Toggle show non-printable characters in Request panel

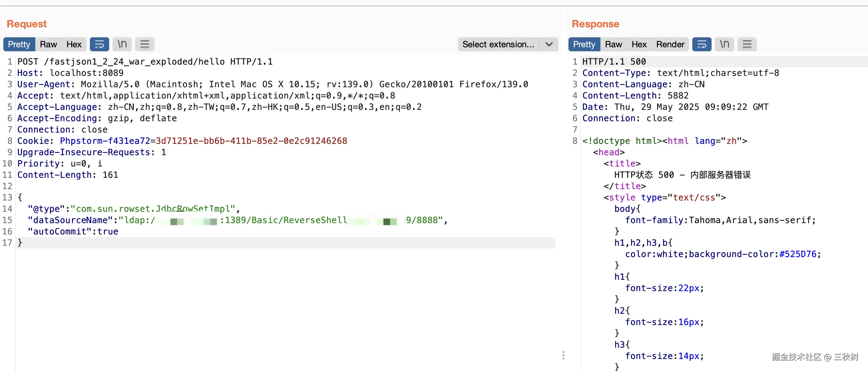click(x=122, y=44)
